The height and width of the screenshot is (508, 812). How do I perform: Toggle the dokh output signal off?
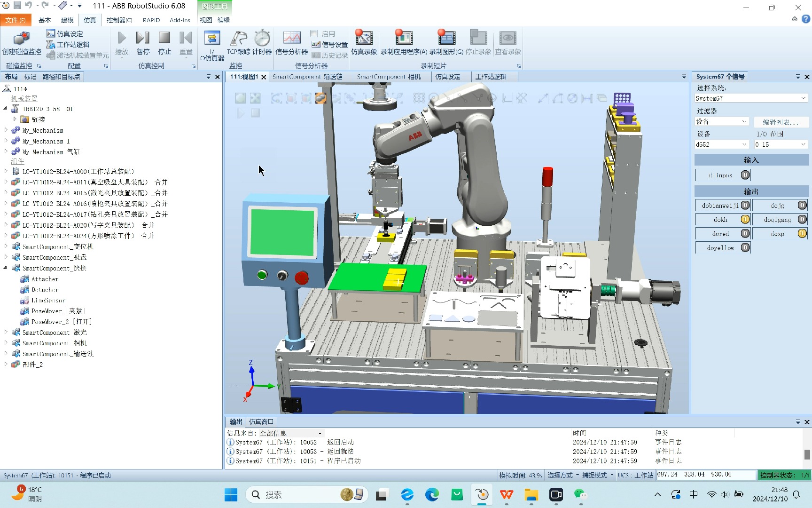pos(745,219)
